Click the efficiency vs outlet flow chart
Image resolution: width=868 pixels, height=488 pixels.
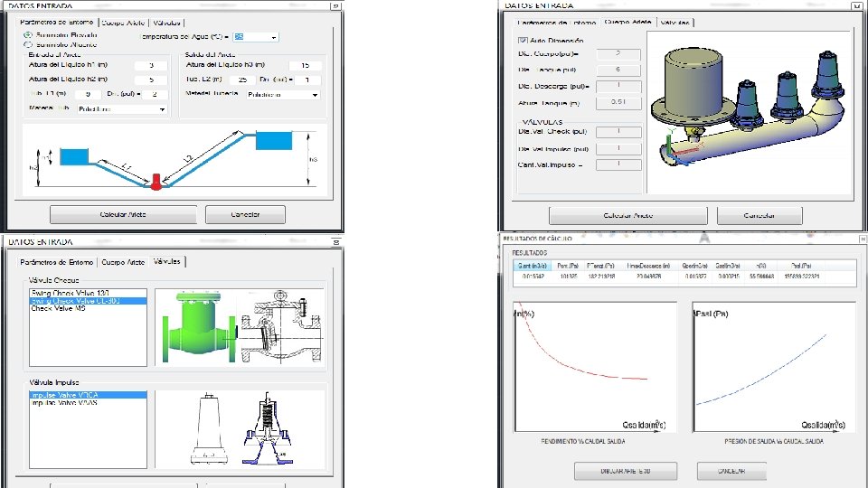pos(596,367)
